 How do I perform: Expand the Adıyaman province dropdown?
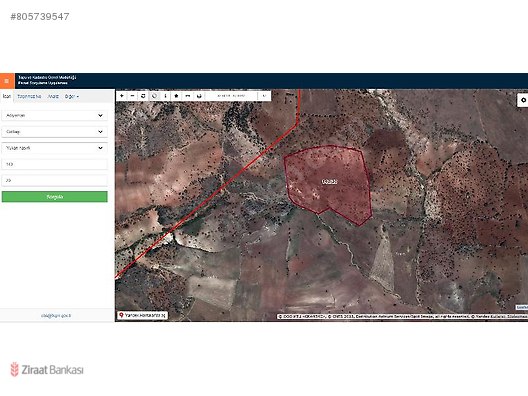pos(55,116)
